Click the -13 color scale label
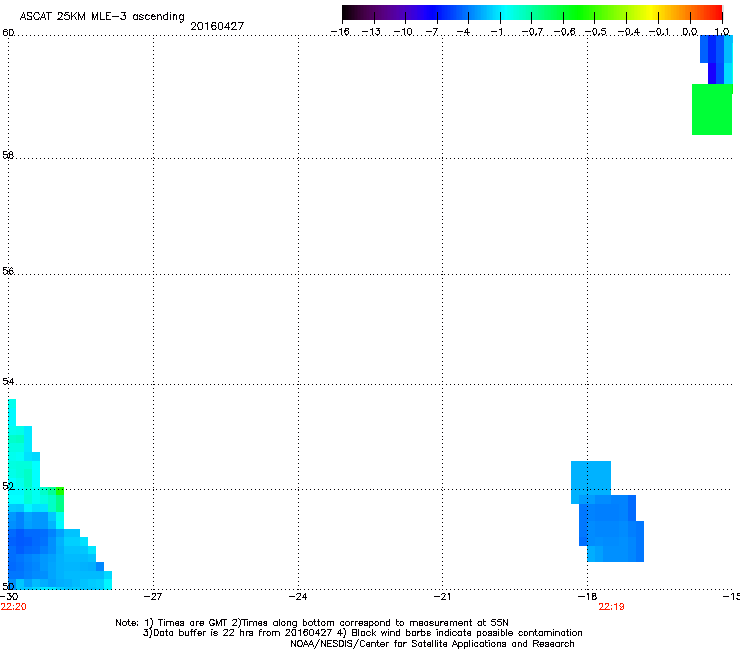This screenshot has height=650, width=740. 371,32
